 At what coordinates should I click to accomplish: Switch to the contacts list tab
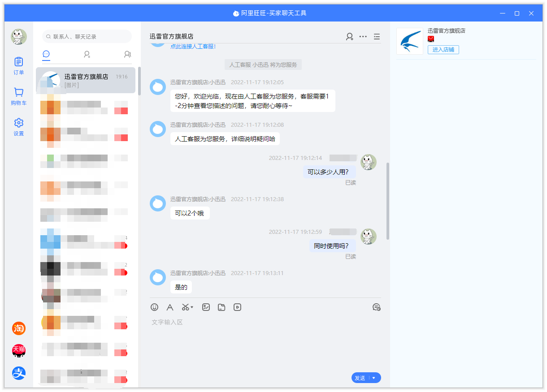point(87,54)
